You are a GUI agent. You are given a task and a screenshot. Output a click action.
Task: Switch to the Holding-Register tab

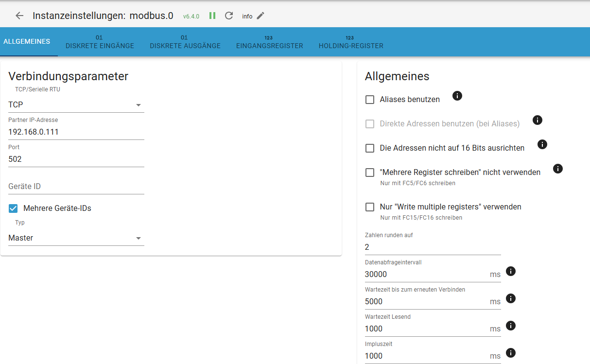(x=351, y=42)
